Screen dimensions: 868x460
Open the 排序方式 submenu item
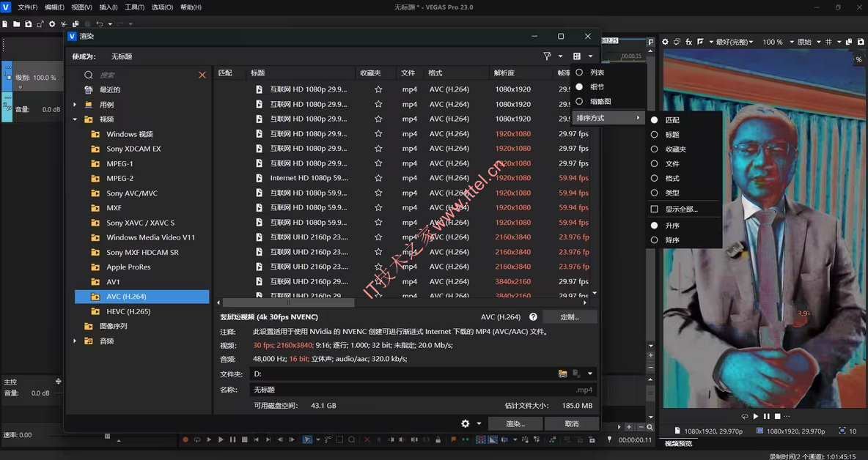click(607, 118)
